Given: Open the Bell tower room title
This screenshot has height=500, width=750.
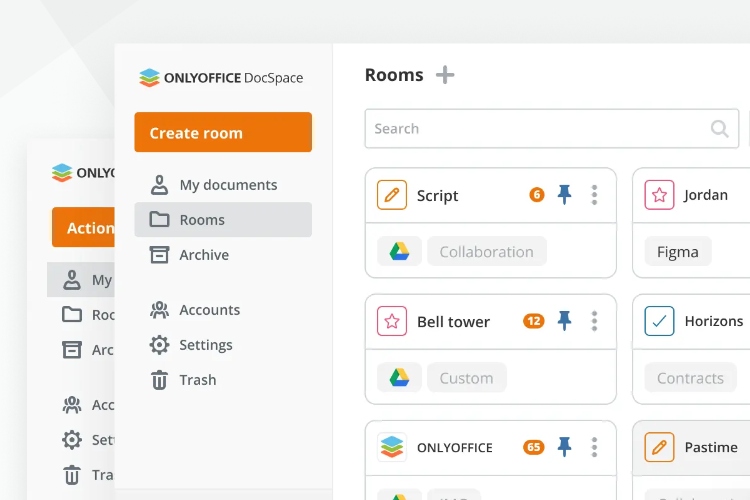Looking at the screenshot, I should pos(453,322).
